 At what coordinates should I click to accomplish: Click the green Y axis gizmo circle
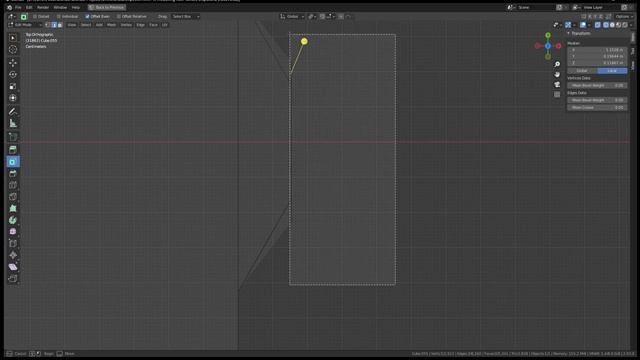[x=548, y=36]
